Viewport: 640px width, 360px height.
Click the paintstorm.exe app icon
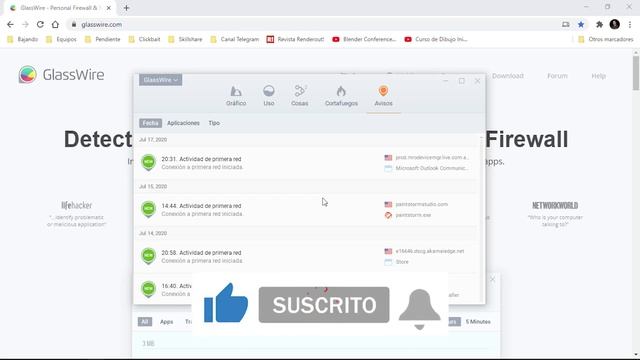pos(388,215)
